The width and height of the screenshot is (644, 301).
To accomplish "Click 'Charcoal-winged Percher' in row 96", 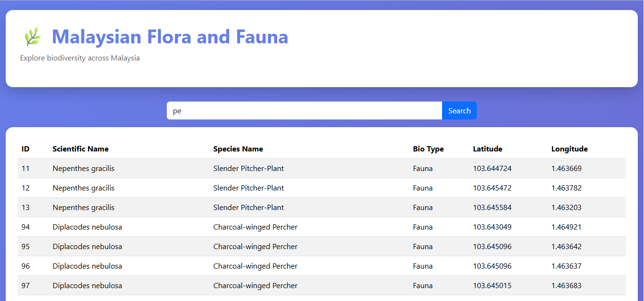I will click(255, 266).
